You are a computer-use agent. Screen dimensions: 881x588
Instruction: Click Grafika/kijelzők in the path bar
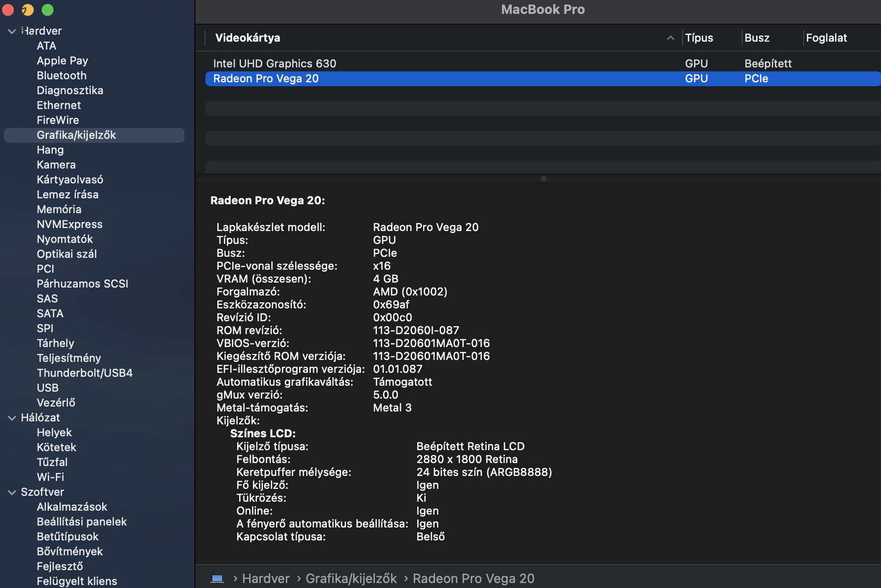pos(351,579)
